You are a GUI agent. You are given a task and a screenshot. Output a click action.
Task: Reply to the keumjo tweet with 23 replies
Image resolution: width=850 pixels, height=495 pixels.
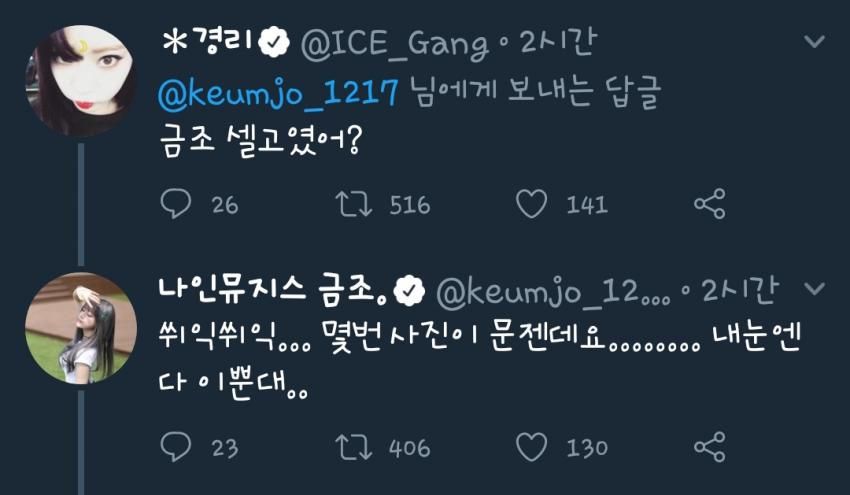[x=176, y=446]
